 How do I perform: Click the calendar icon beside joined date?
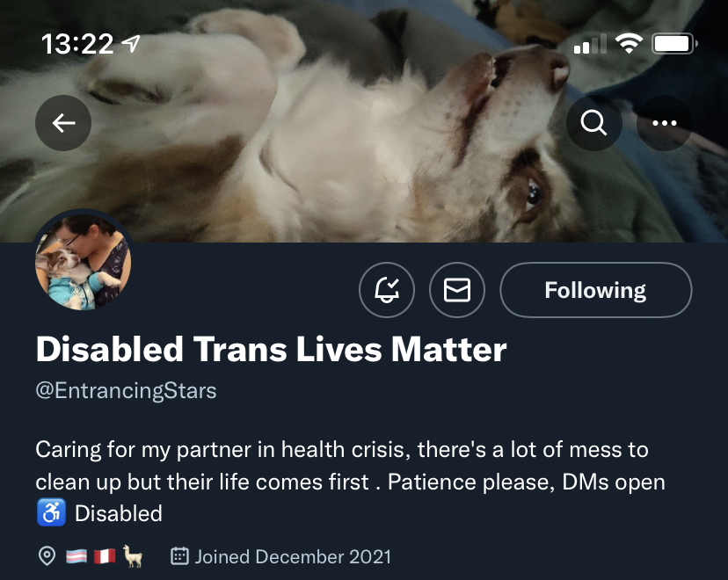[x=179, y=556]
